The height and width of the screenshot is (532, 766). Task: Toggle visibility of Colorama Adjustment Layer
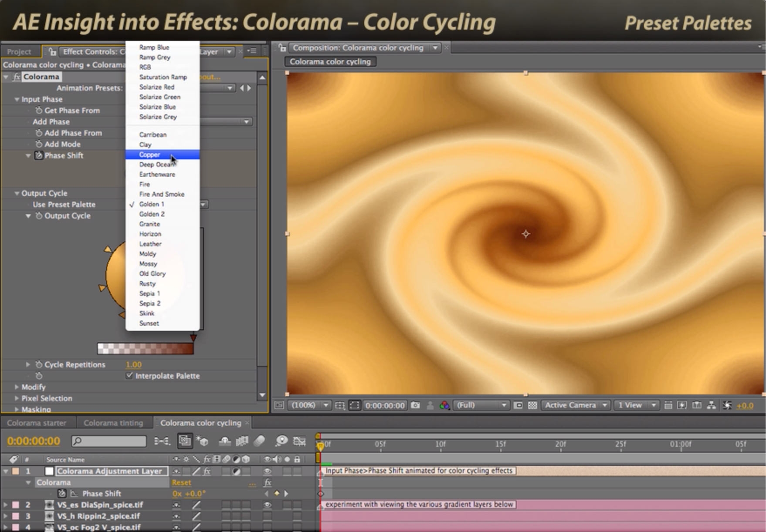(x=267, y=471)
